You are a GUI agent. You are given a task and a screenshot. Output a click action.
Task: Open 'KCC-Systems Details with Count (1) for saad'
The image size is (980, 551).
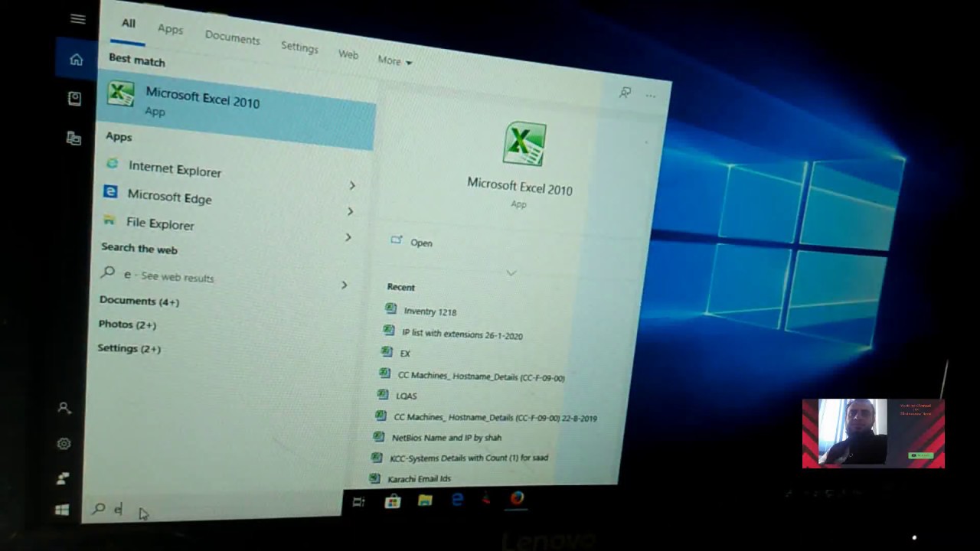pos(469,458)
